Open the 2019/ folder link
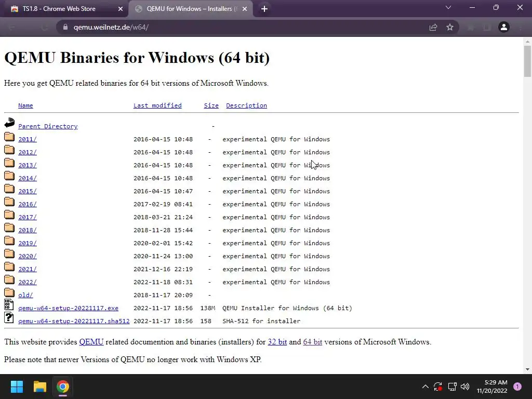Viewport: 532px width, 399px height. tap(28, 243)
